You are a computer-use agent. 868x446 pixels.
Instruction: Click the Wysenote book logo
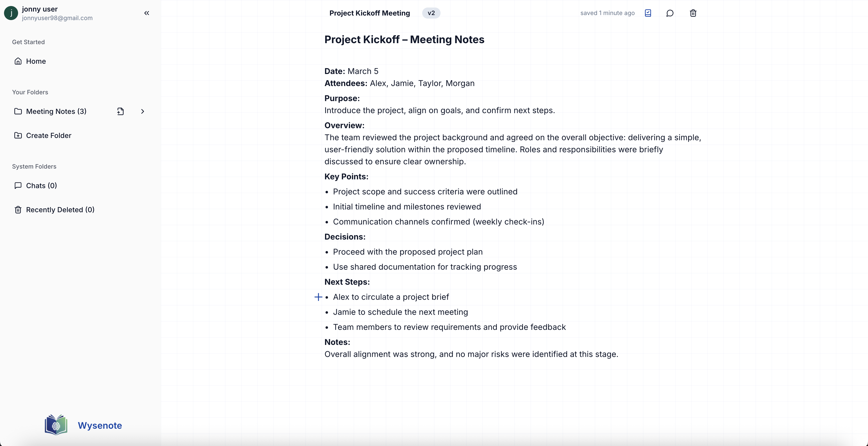click(x=56, y=425)
